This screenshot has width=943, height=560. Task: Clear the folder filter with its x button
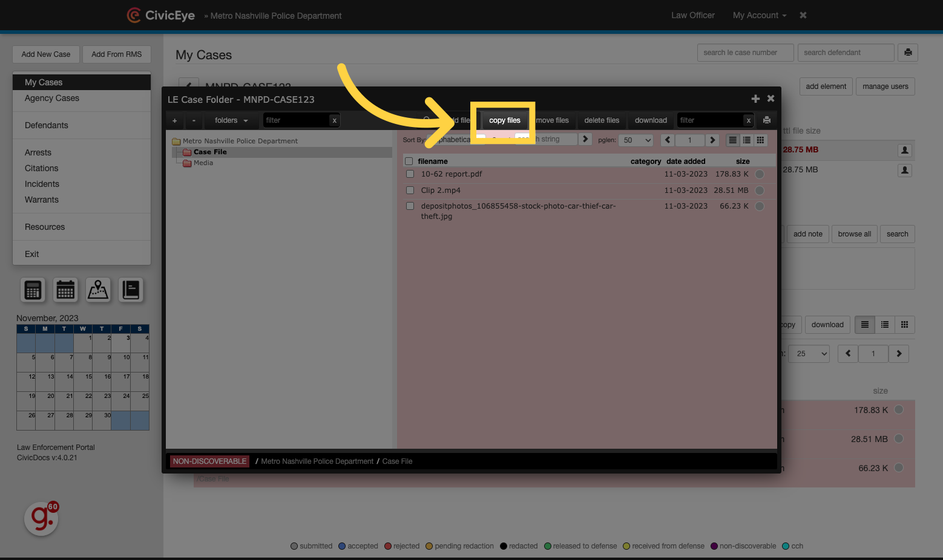[334, 120]
